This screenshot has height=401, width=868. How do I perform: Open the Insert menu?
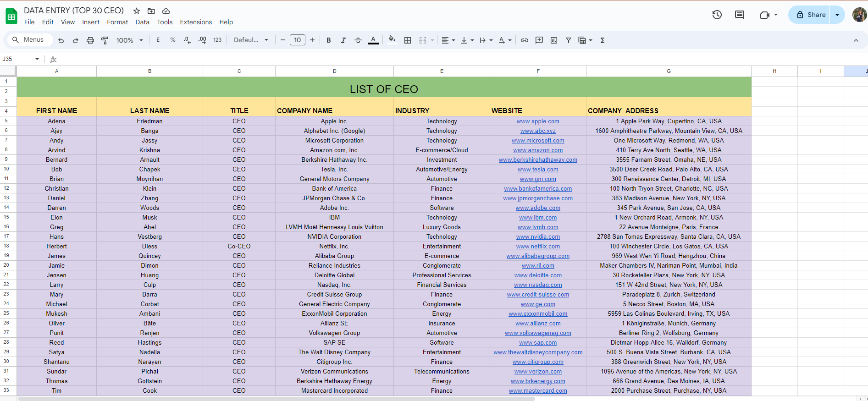point(91,22)
